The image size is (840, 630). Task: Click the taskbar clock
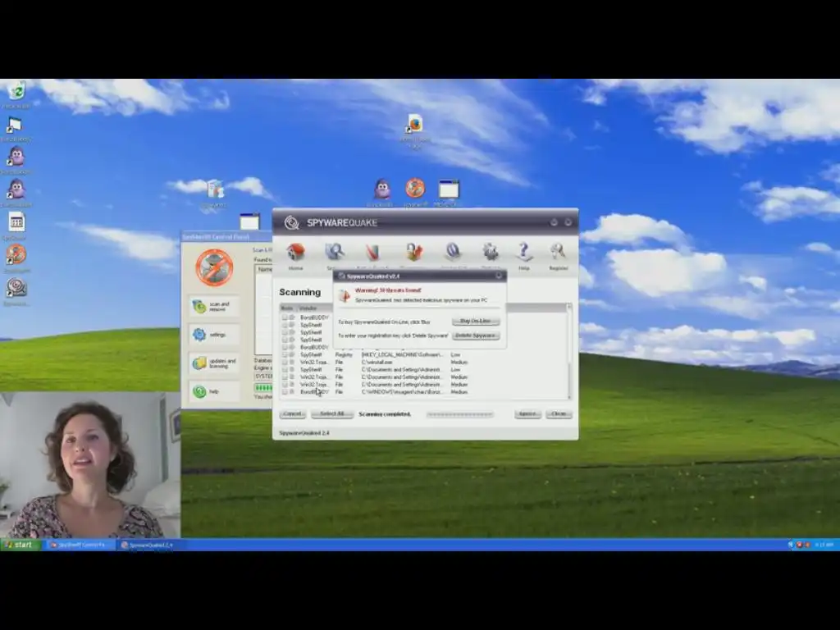tap(824, 545)
